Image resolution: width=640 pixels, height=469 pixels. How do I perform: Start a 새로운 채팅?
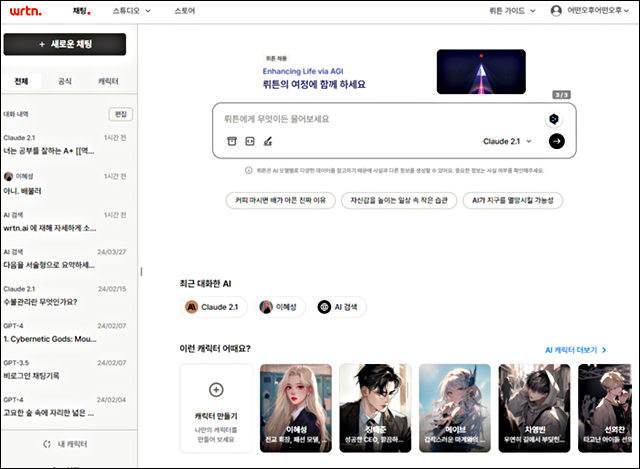[x=65, y=44]
